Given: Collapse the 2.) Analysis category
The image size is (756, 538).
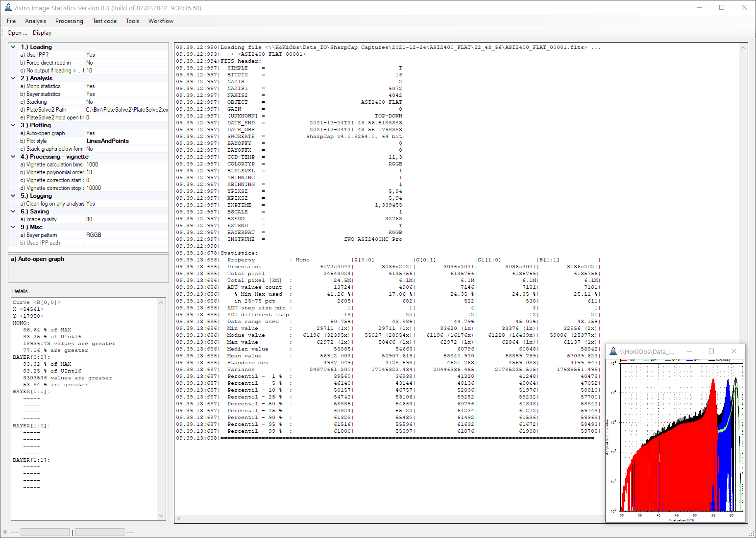Looking at the screenshot, I should (13, 78).
